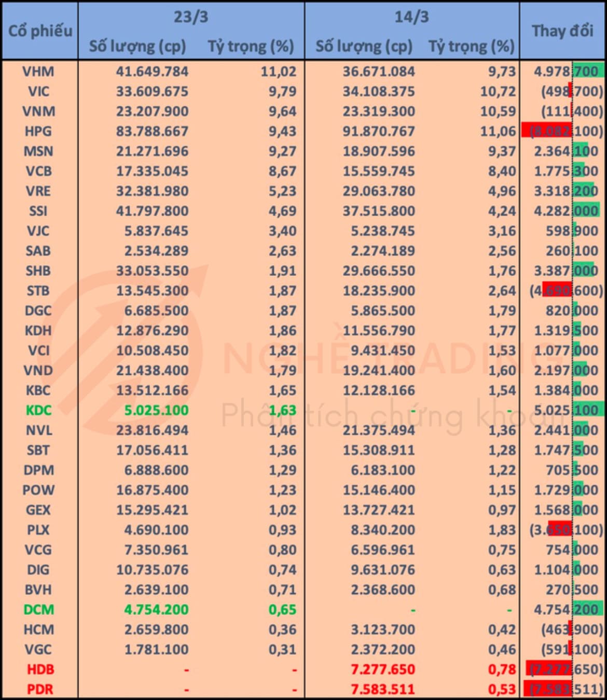607x700 pixels.
Task: Click PLX change value (3.650.100)
Action: pyautogui.click(x=566, y=530)
